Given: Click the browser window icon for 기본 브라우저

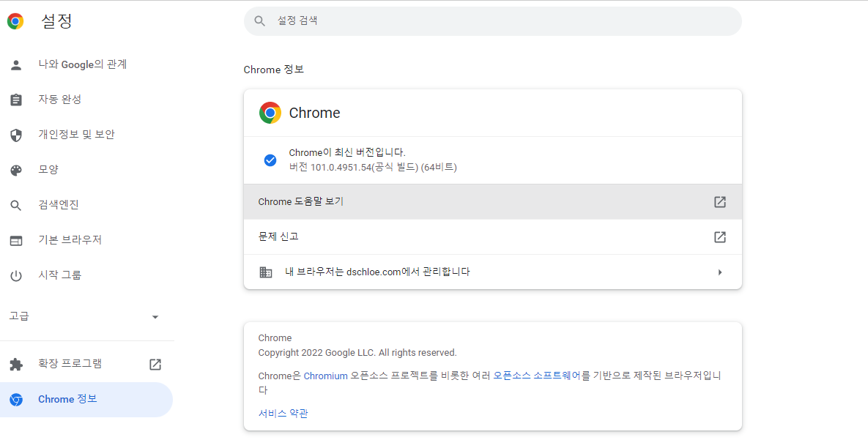Looking at the screenshot, I should (x=16, y=241).
